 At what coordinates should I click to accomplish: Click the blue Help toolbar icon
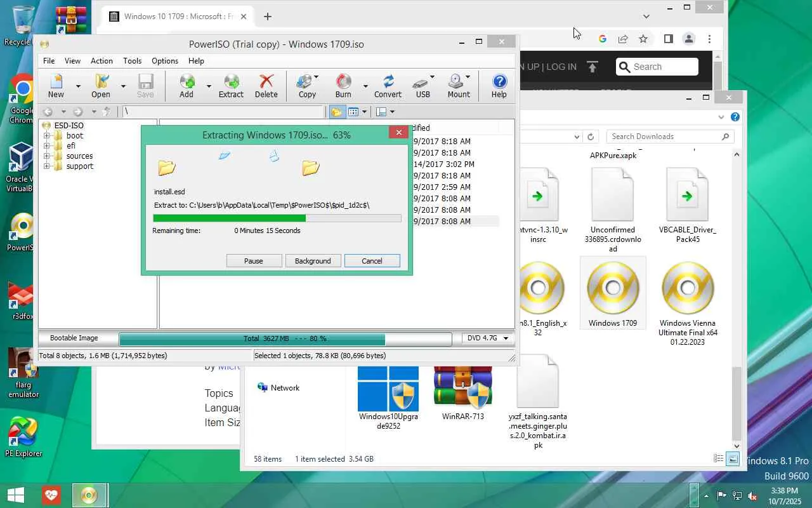(x=499, y=86)
